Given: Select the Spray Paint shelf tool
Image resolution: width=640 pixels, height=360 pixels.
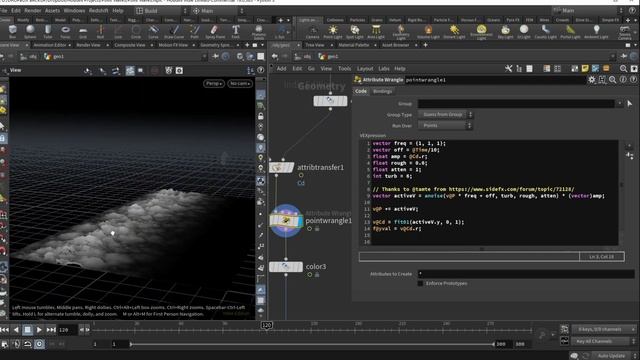Looking at the screenshot, I should pyautogui.click(x=215, y=31).
